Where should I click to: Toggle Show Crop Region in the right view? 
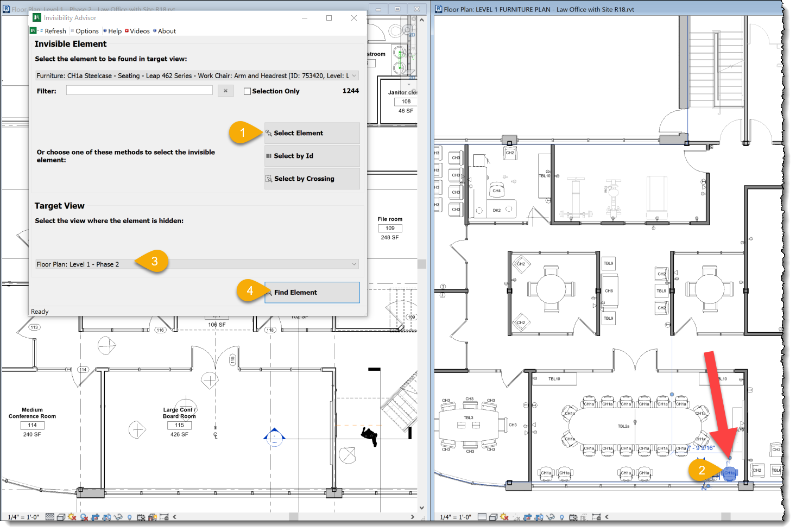pos(538,517)
